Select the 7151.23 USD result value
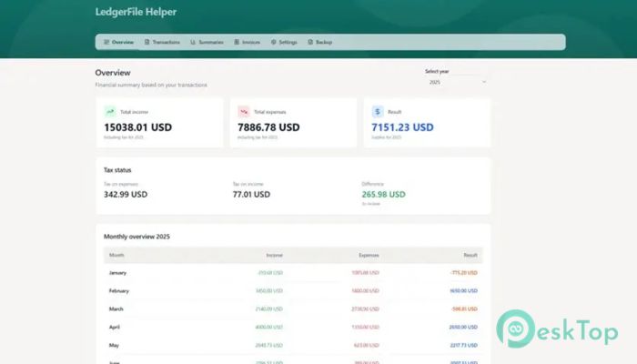 402,127
